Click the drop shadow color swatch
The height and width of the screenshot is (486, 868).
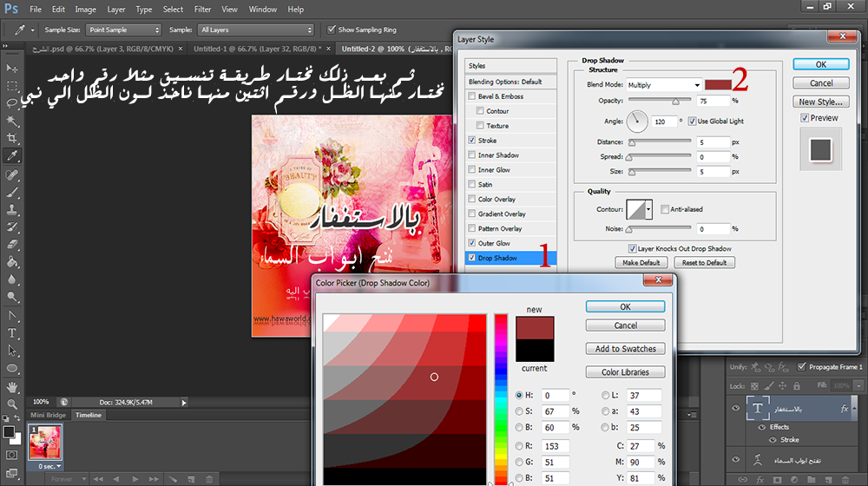click(x=717, y=85)
